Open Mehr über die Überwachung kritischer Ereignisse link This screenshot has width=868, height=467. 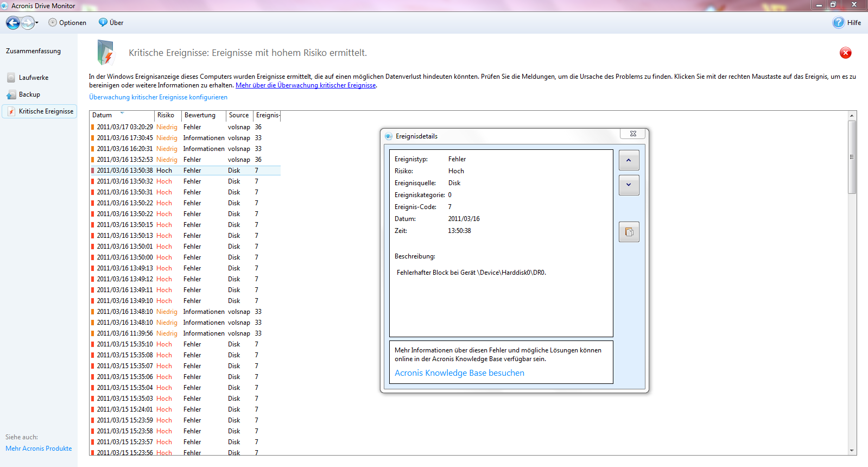coord(306,85)
